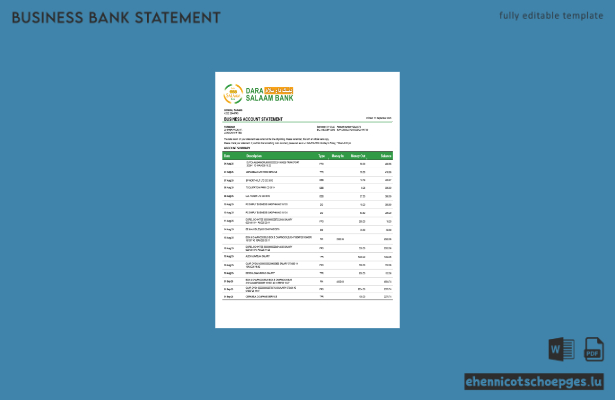Click the Microsoft Word format icon
Viewport: 615px width, 400px height.
click(561, 349)
